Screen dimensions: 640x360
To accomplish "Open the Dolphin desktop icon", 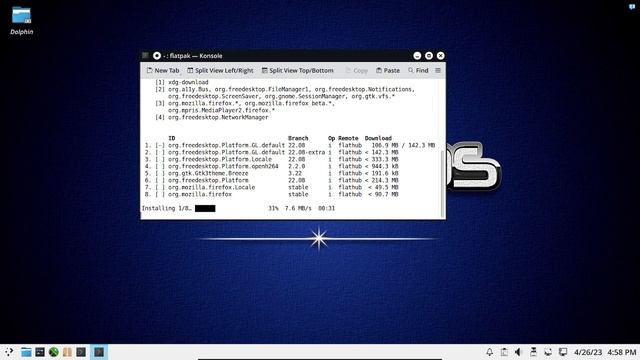I will 21,20.
